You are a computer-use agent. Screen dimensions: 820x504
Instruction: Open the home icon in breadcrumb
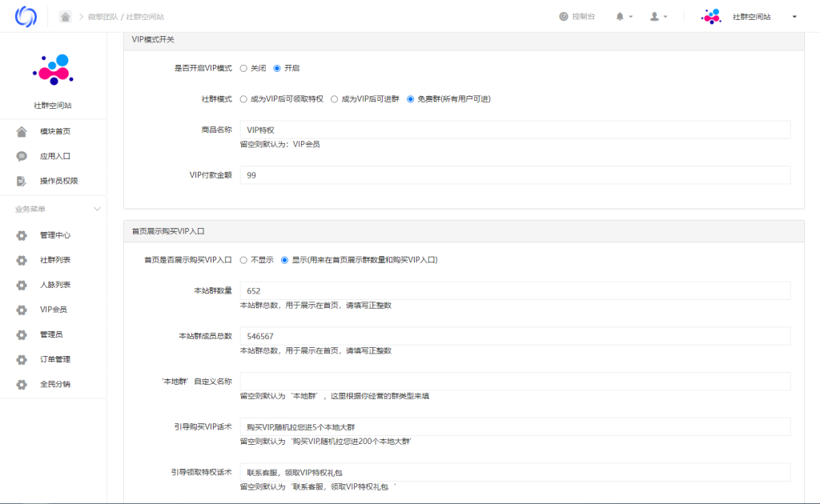pos(66,17)
